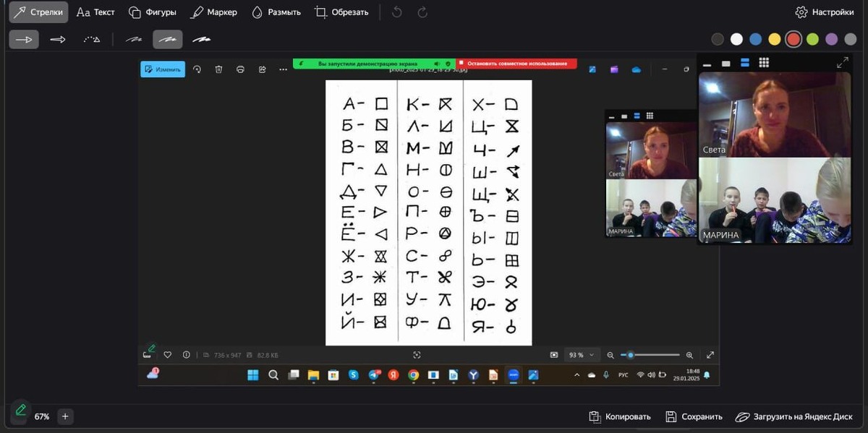Open the ellipsis overflow menu in image viewer
Viewport: 868px width, 433px height.
(283, 69)
